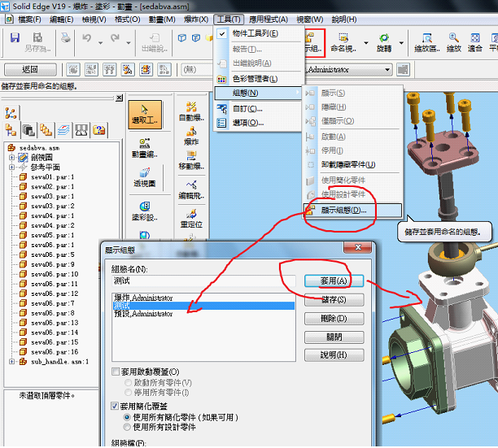498x448 pixels.
Task: Open the Layers icon tab in the panel
Action: click(63, 130)
